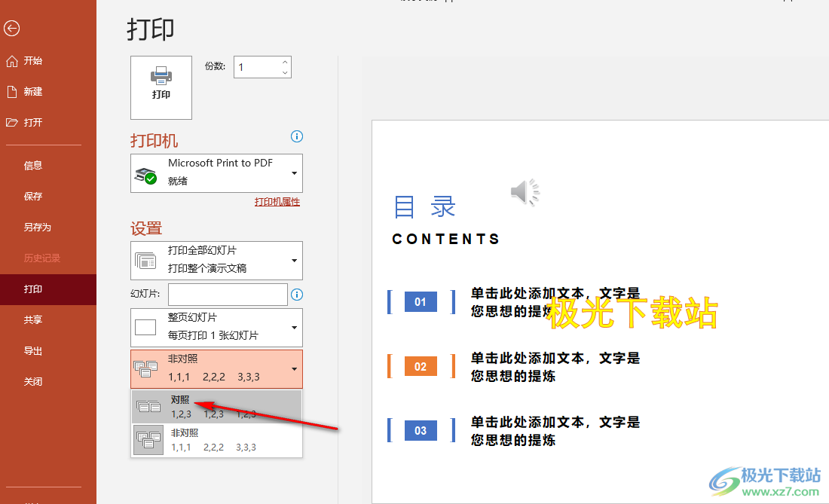This screenshot has height=504, width=829.
Task: Click the 幻灯片 slide range input field
Action: [x=228, y=295]
